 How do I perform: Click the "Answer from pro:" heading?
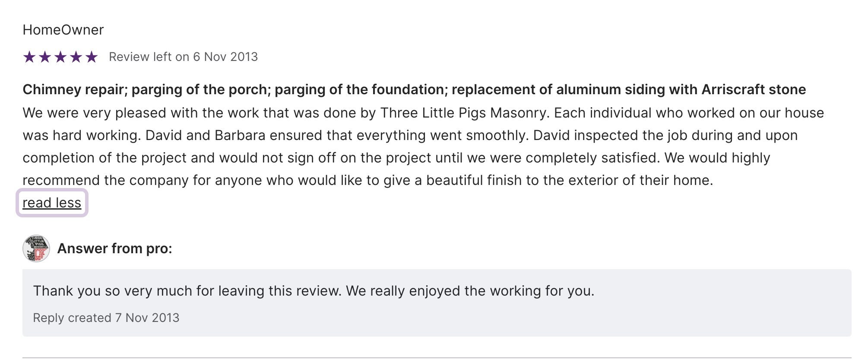(x=114, y=248)
